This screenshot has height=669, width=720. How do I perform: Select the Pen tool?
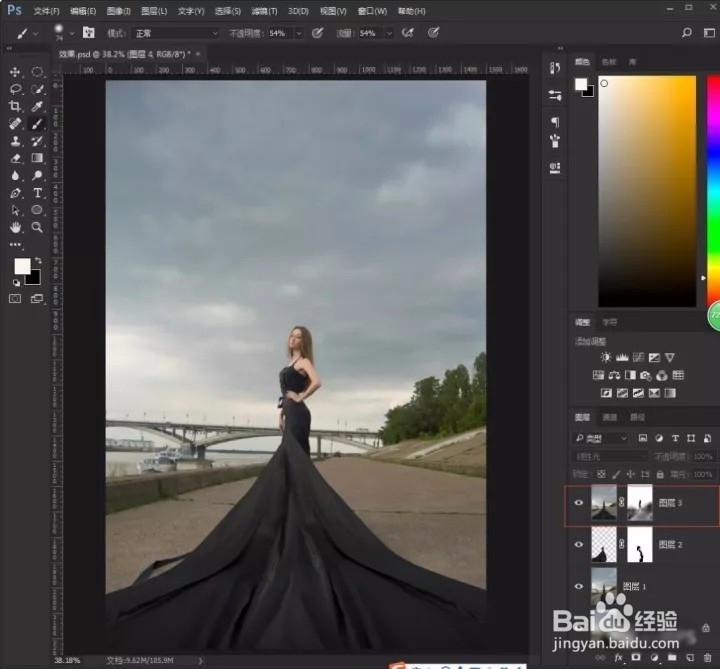tap(15, 193)
